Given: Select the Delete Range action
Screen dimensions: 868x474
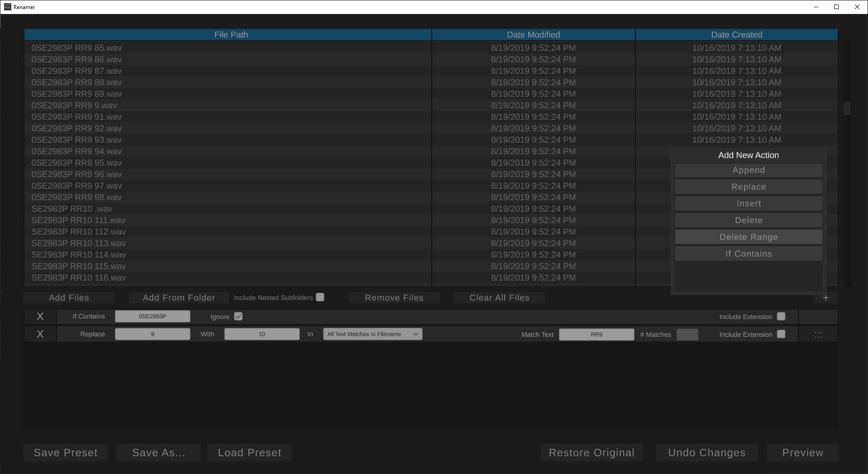Looking at the screenshot, I should click(748, 237).
